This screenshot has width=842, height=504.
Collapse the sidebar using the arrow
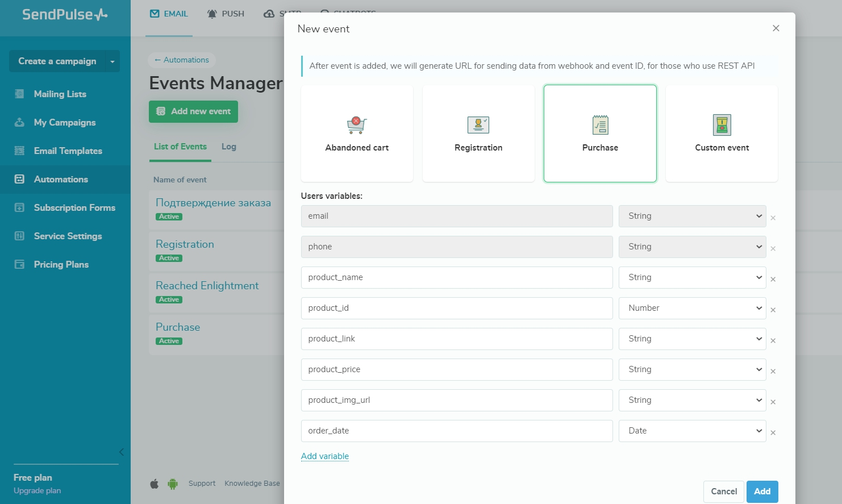(121, 452)
